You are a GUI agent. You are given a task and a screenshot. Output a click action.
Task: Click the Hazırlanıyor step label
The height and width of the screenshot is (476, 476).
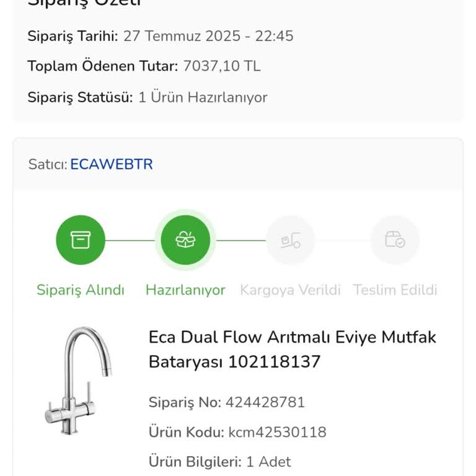pyautogui.click(x=185, y=290)
